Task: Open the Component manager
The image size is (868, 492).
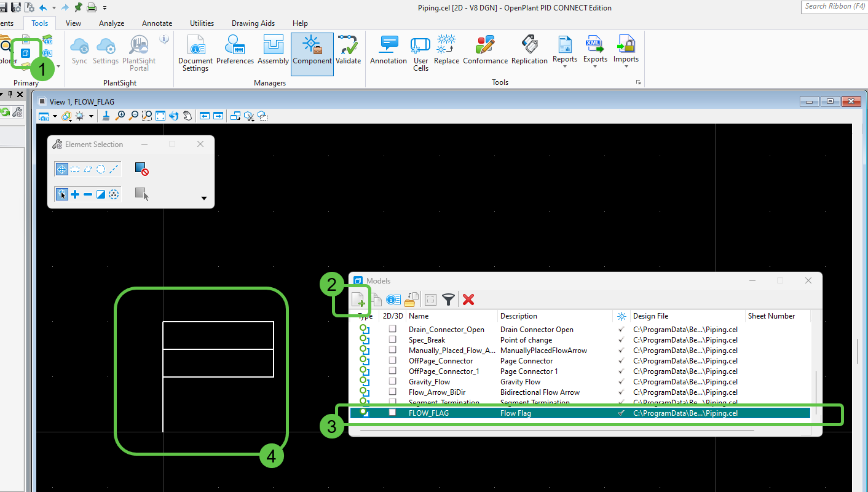Action: [x=312, y=54]
